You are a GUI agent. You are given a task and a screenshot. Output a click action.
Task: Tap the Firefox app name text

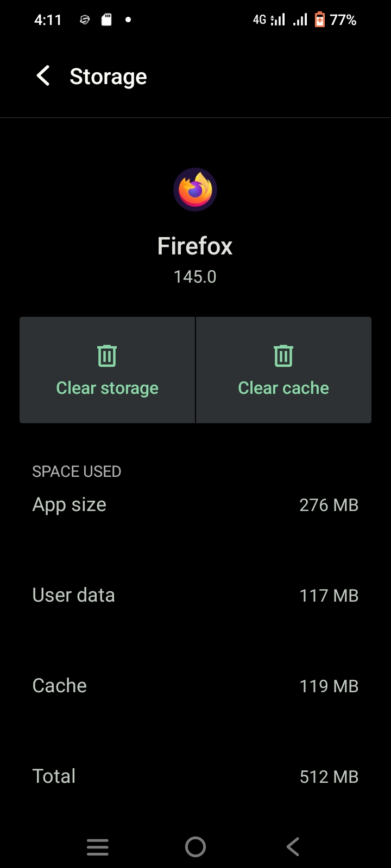tap(195, 246)
